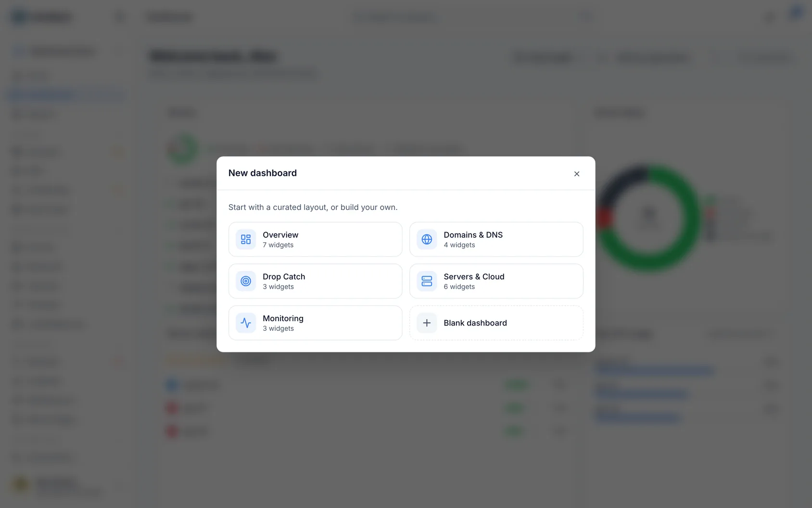This screenshot has width=812, height=508.
Task: Click "3 widgets" under Drop Catch
Action: coord(278,287)
